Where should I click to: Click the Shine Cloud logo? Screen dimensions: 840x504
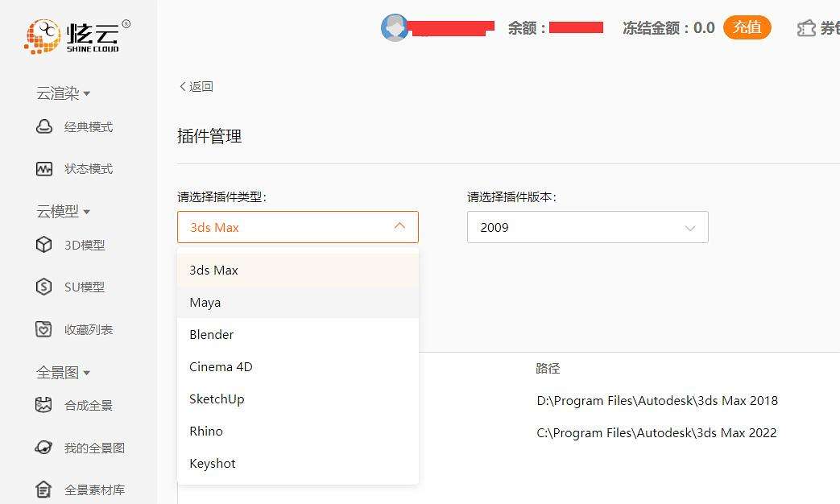coord(77,36)
